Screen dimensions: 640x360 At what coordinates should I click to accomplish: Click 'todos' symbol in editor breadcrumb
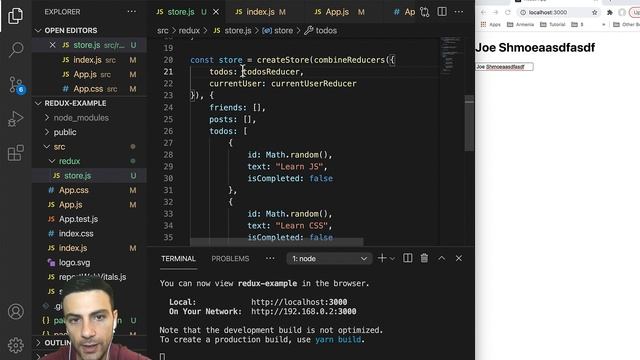click(x=321, y=31)
